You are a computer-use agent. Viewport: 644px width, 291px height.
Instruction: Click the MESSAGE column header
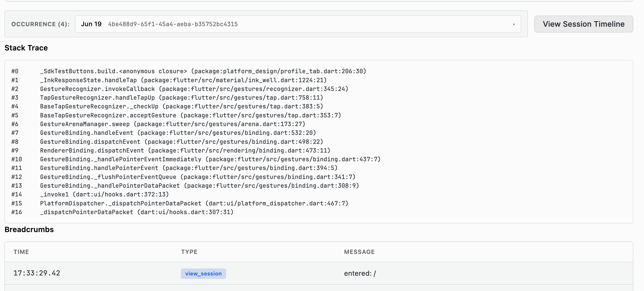359,252
